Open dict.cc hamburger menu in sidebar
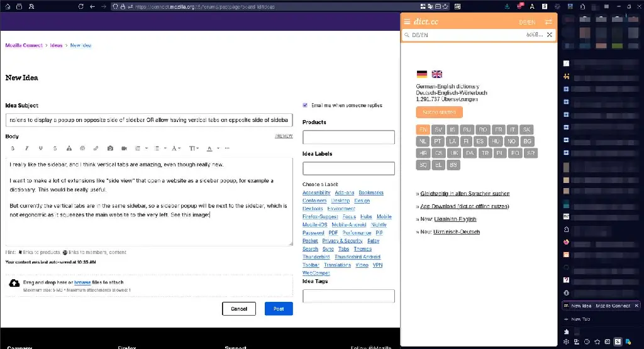 point(407,21)
